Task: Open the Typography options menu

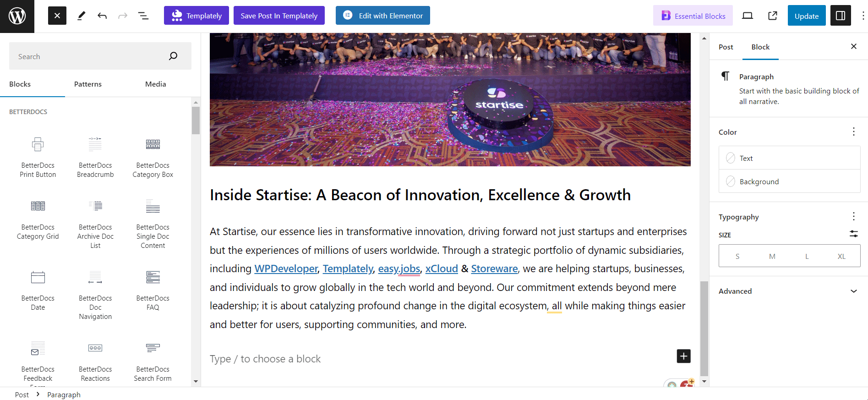Action: click(854, 217)
